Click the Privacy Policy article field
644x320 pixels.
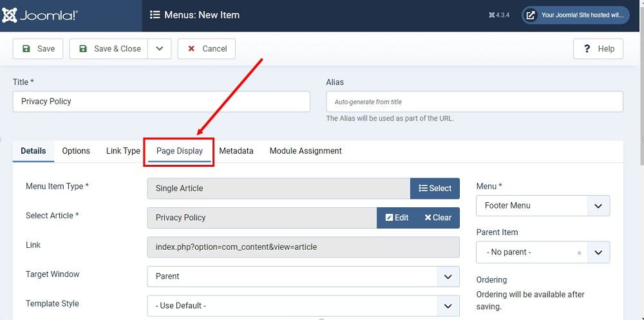262,218
